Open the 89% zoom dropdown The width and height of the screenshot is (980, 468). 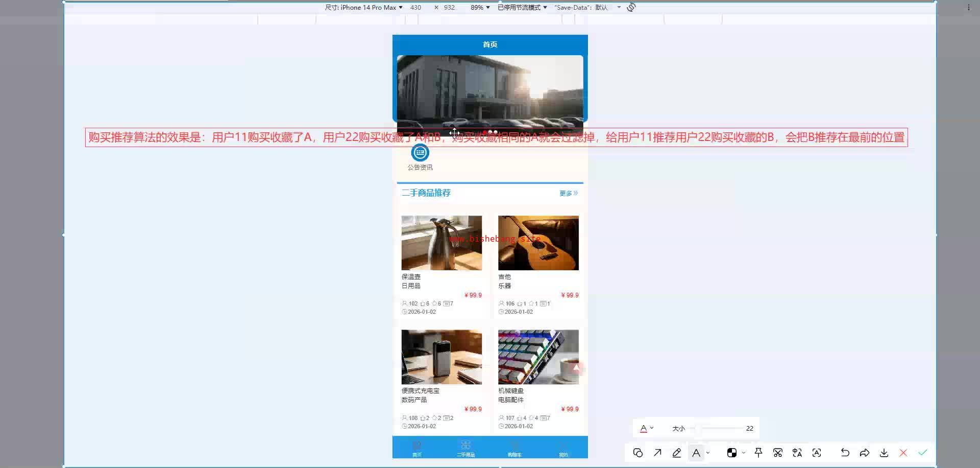tap(480, 7)
